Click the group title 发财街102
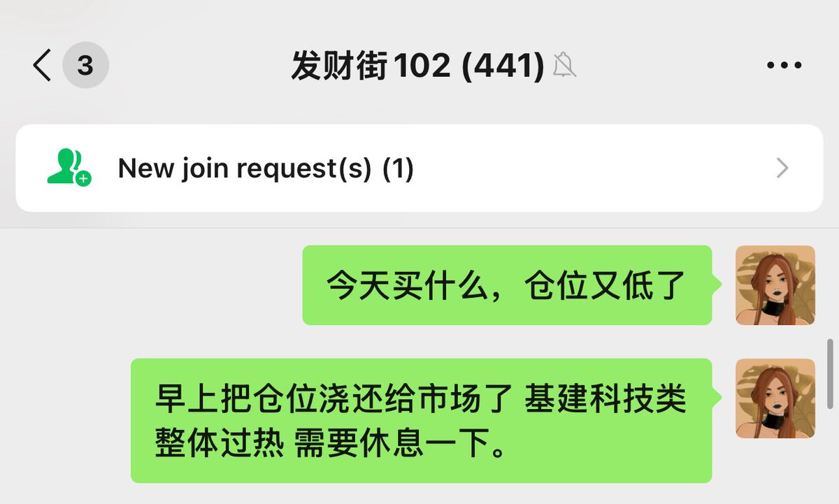839x504 pixels. (x=371, y=66)
